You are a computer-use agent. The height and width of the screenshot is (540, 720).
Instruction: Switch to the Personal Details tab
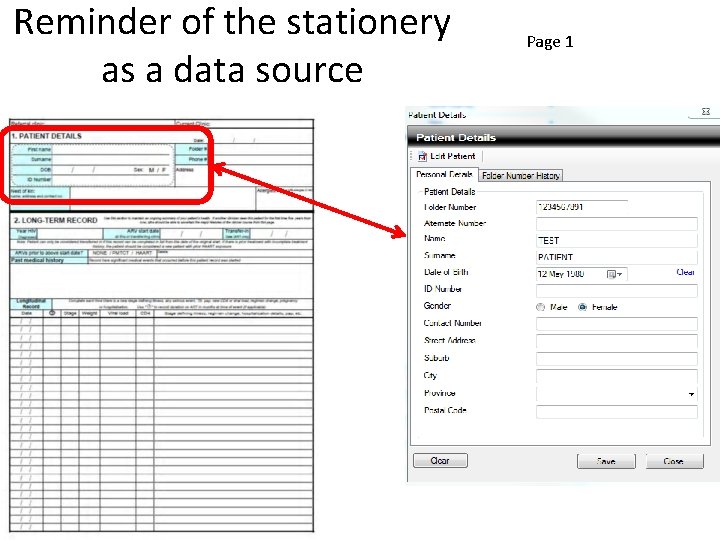coord(444,174)
